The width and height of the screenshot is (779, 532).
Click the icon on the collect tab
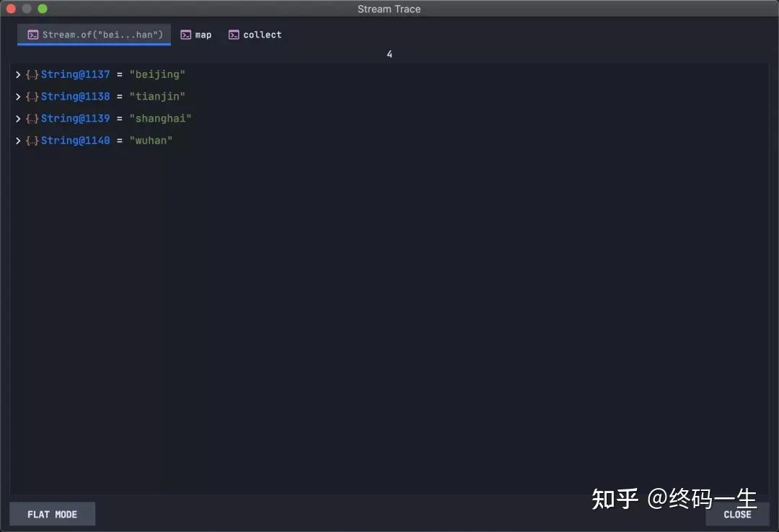[233, 34]
